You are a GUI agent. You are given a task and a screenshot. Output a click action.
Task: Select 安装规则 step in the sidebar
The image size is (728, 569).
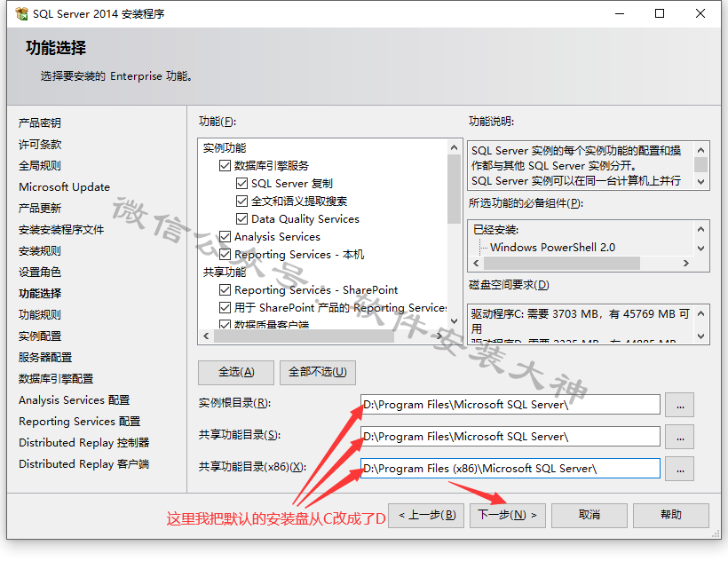click(x=40, y=251)
